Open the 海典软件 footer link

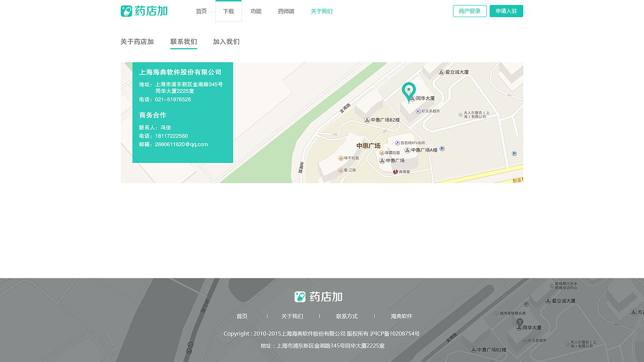click(401, 316)
